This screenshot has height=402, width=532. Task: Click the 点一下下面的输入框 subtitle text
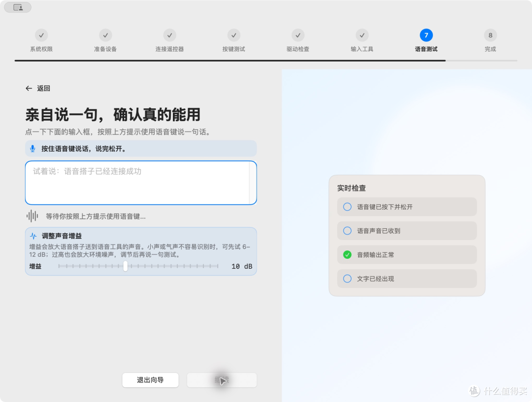[119, 132]
